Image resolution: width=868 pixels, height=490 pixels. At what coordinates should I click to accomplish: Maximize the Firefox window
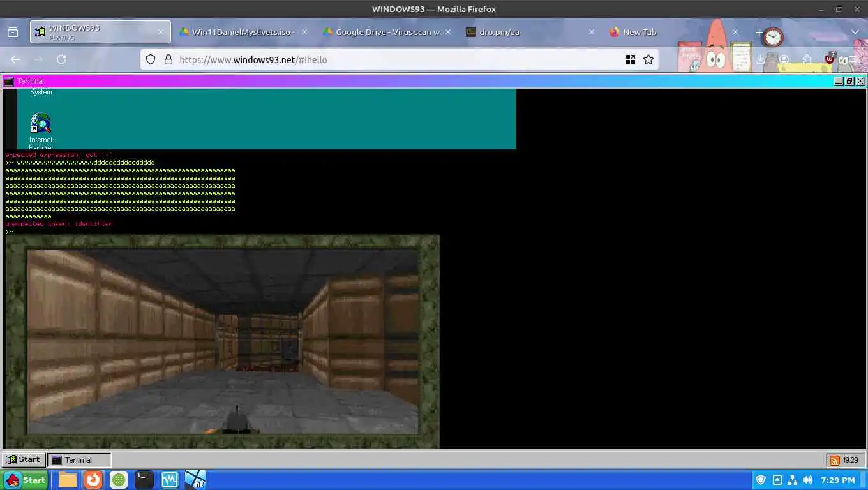pyautogui.click(x=839, y=9)
